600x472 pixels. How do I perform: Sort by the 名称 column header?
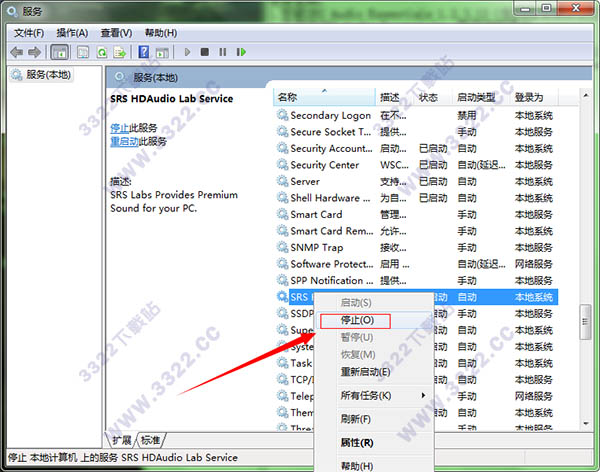click(324, 97)
